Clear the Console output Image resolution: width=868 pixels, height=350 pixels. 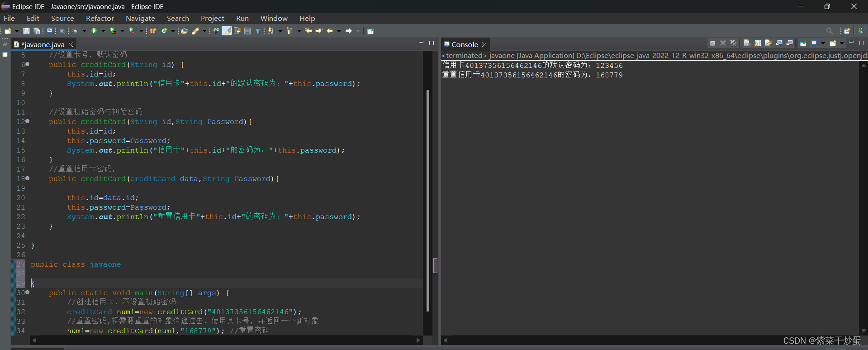[x=747, y=43]
